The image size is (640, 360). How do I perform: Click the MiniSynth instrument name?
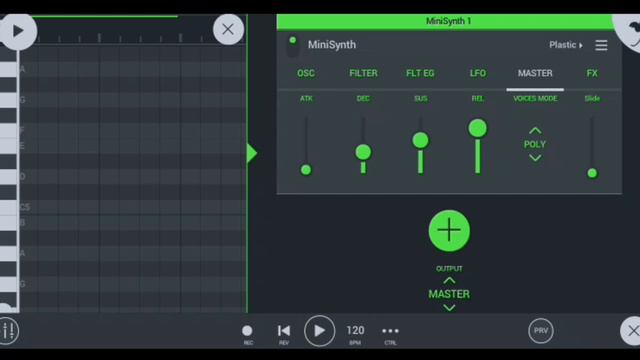(x=332, y=45)
